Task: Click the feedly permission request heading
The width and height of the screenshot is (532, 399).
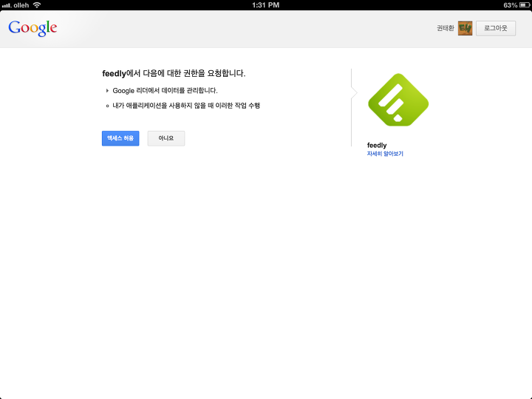Action: [174, 73]
